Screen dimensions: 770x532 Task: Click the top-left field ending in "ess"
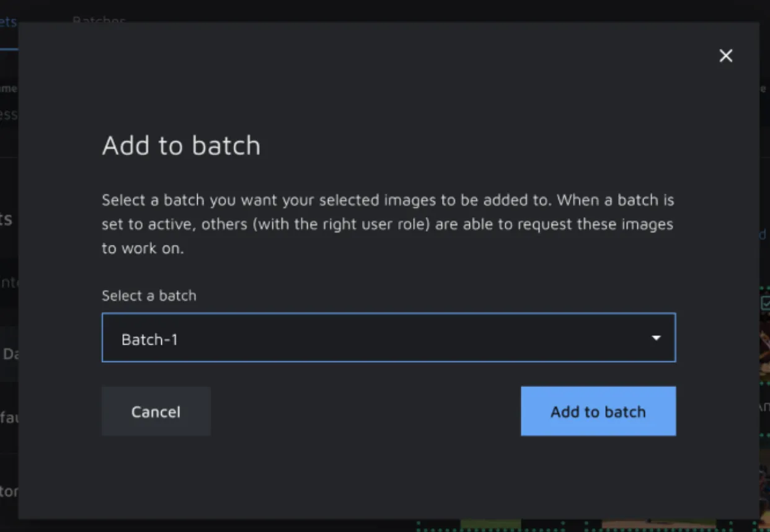click(x=9, y=114)
